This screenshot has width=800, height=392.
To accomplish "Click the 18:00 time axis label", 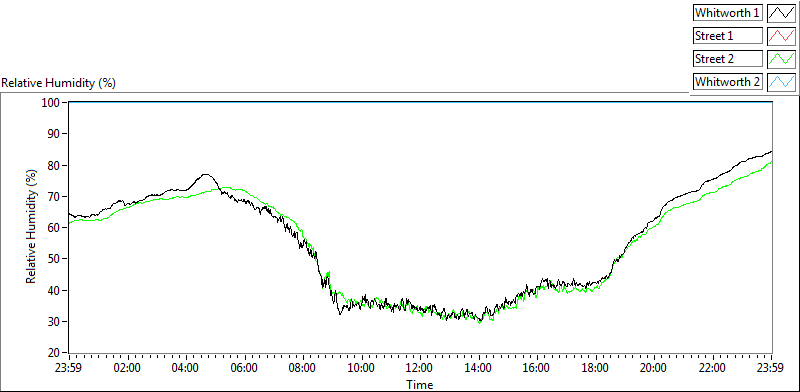I will pos(596,368).
